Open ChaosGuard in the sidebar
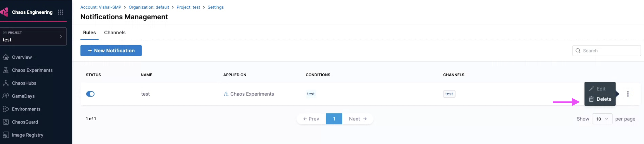 click(25, 122)
